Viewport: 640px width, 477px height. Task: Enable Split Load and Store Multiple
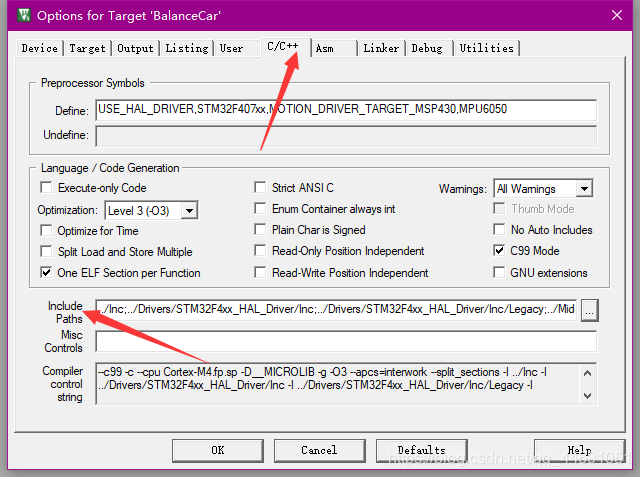pos(46,251)
